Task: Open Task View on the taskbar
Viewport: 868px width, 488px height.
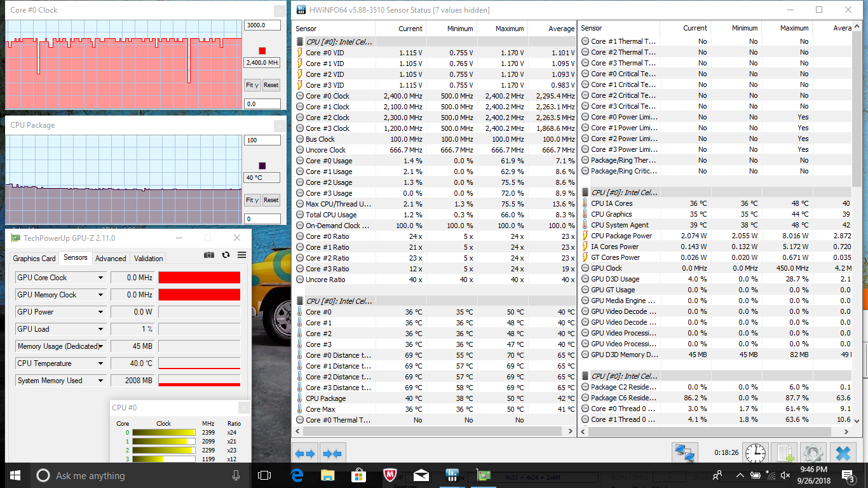Action: (x=264, y=475)
